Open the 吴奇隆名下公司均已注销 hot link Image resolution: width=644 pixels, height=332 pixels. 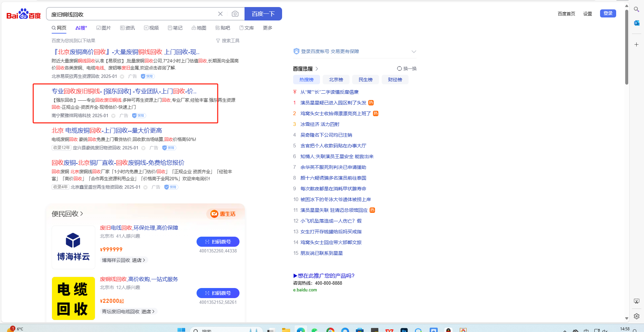tap(326, 135)
